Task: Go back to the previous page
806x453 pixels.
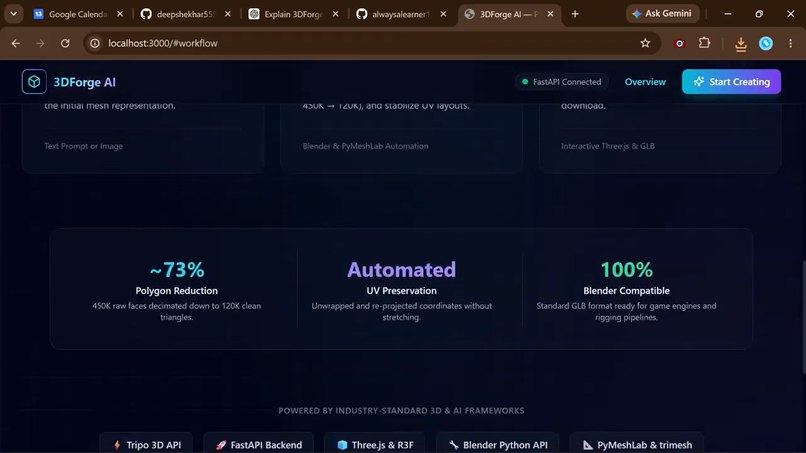Action: coord(16,43)
